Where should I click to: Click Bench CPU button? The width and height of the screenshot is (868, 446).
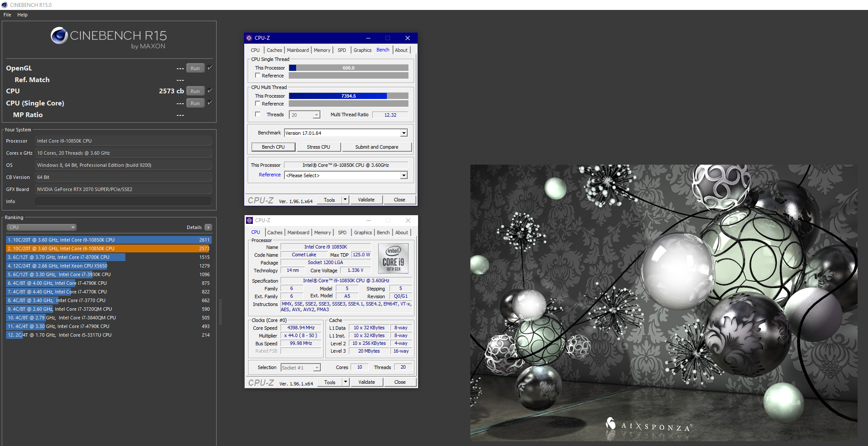(273, 147)
